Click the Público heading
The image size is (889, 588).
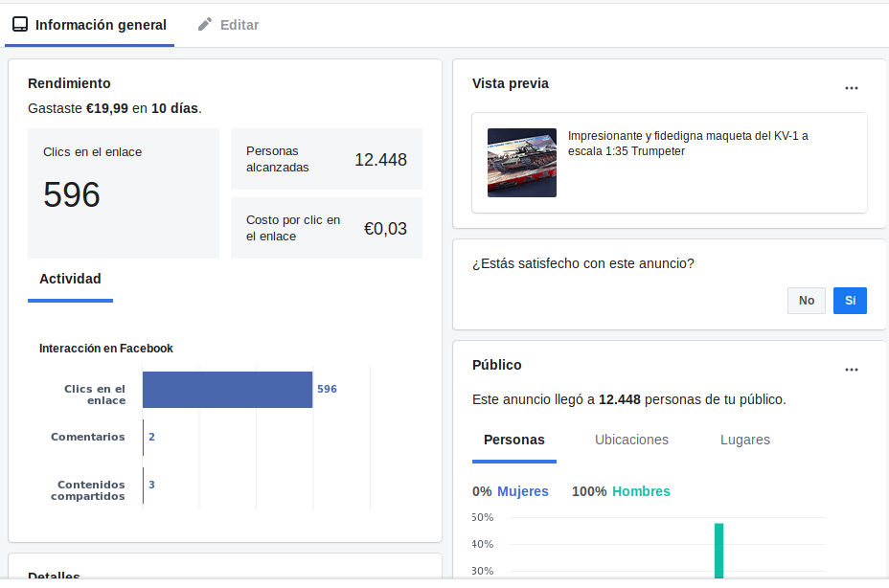[496, 365]
